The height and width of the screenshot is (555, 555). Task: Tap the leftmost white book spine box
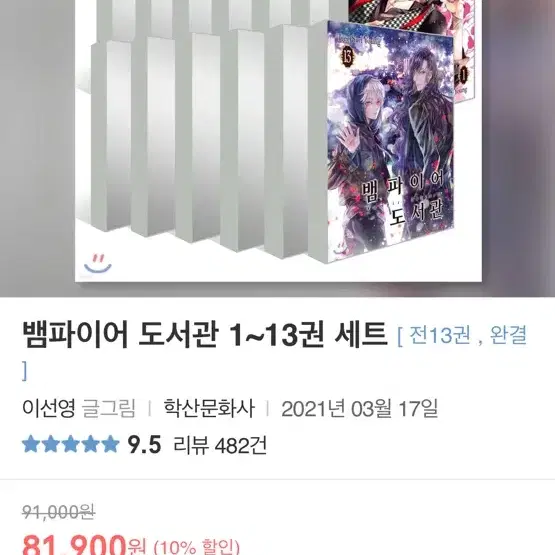click(111, 135)
